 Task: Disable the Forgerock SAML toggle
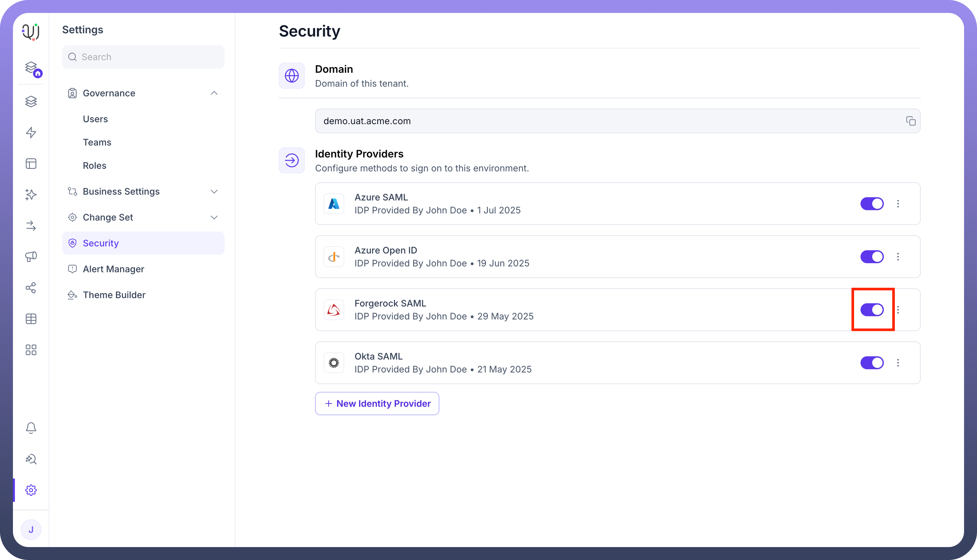click(872, 310)
